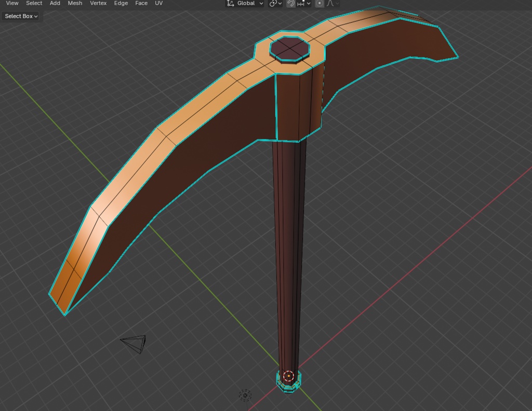Click the octagonal face atop the pickaxe

[291, 48]
